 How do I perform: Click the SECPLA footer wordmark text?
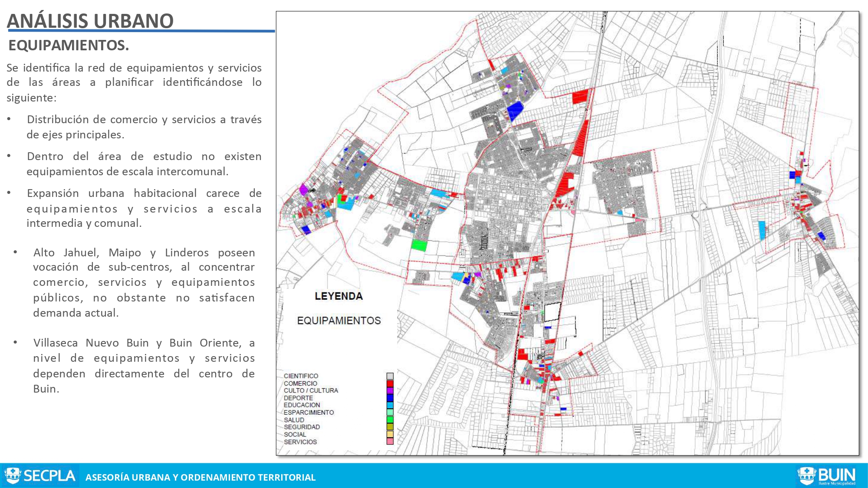click(x=49, y=476)
